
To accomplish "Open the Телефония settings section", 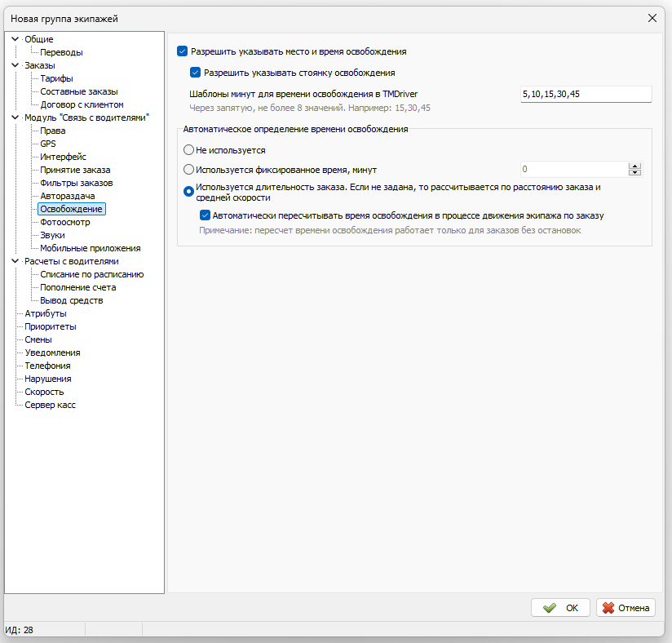I will pos(47,366).
